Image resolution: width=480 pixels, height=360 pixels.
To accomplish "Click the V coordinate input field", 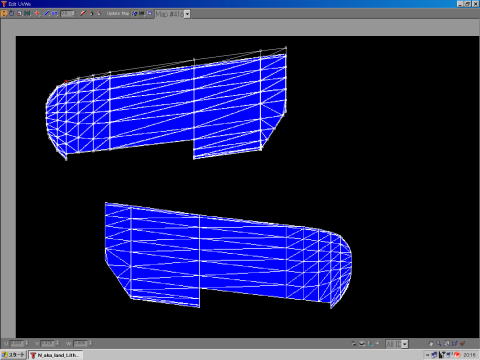I will (x=47, y=343).
